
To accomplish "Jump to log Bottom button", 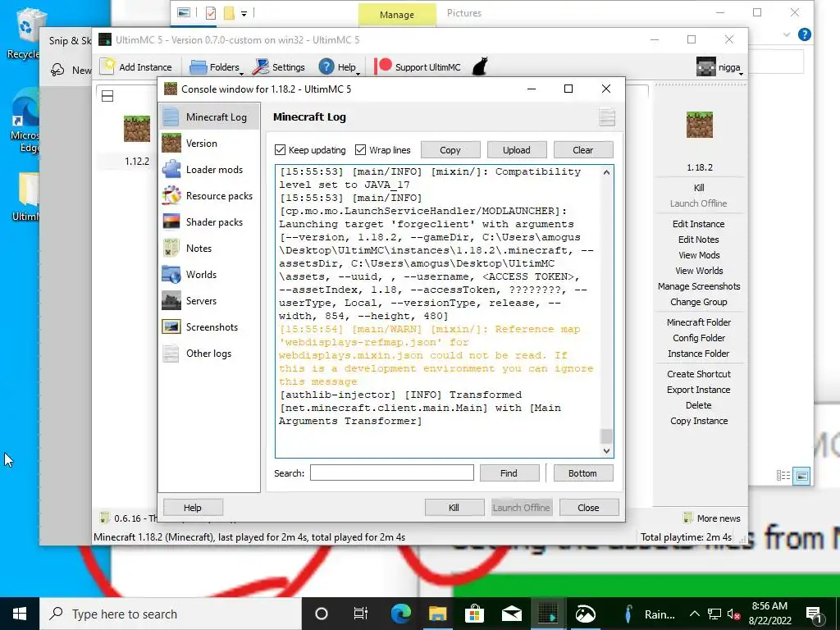I will pyautogui.click(x=583, y=473).
